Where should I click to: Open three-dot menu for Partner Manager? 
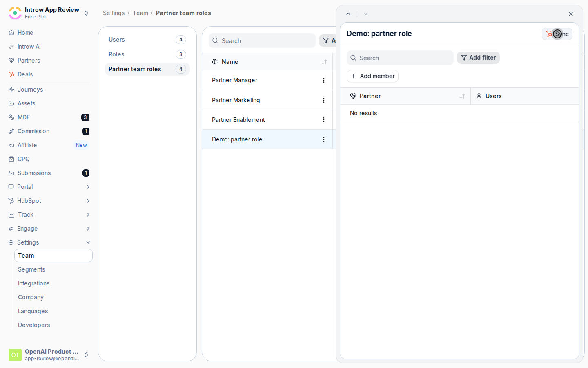pos(324,80)
